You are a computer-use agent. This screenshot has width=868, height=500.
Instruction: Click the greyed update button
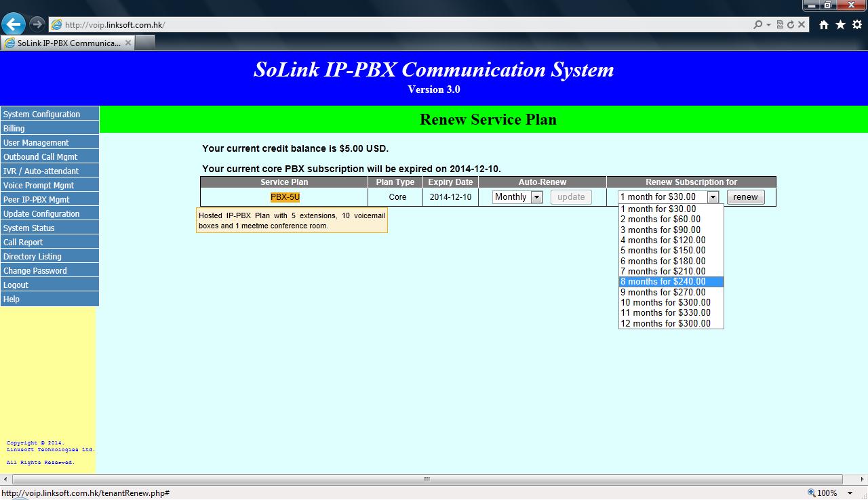[571, 197]
